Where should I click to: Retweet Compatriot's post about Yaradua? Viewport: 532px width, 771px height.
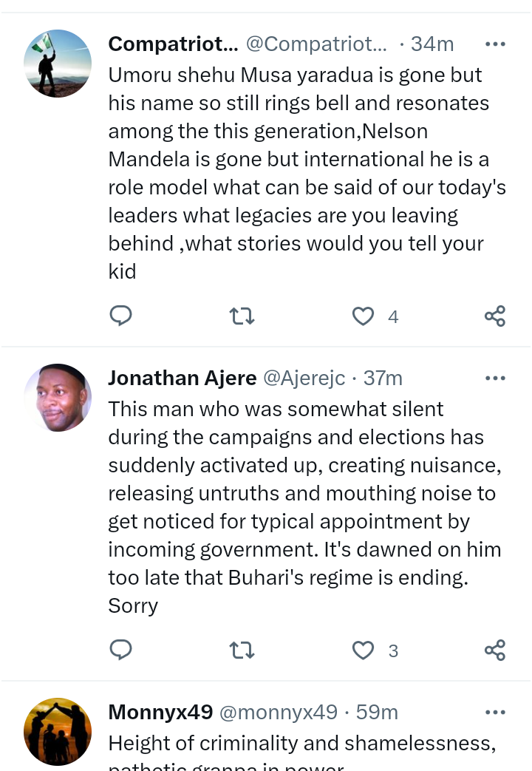(x=242, y=316)
